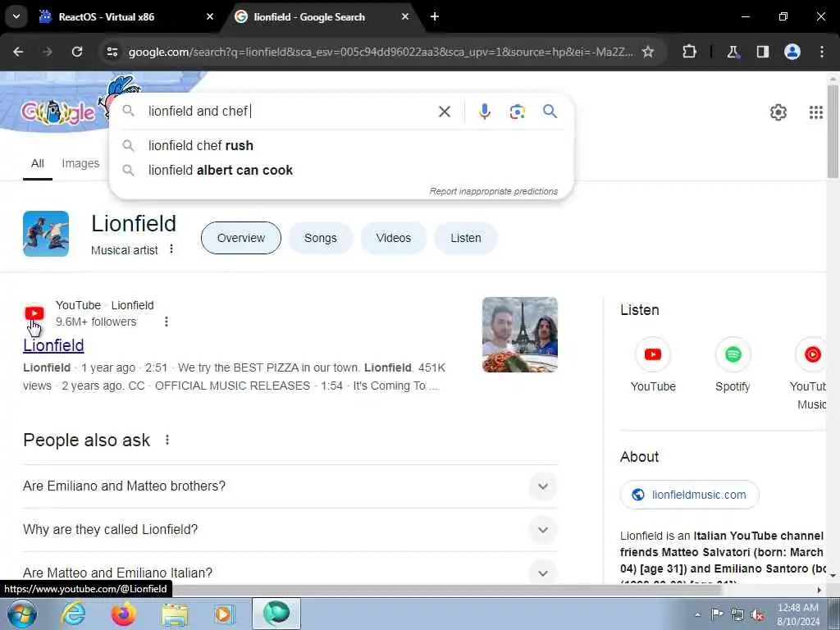Image resolution: width=840 pixels, height=630 pixels.
Task: Open taskbar clock and date
Action: (x=797, y=614)
